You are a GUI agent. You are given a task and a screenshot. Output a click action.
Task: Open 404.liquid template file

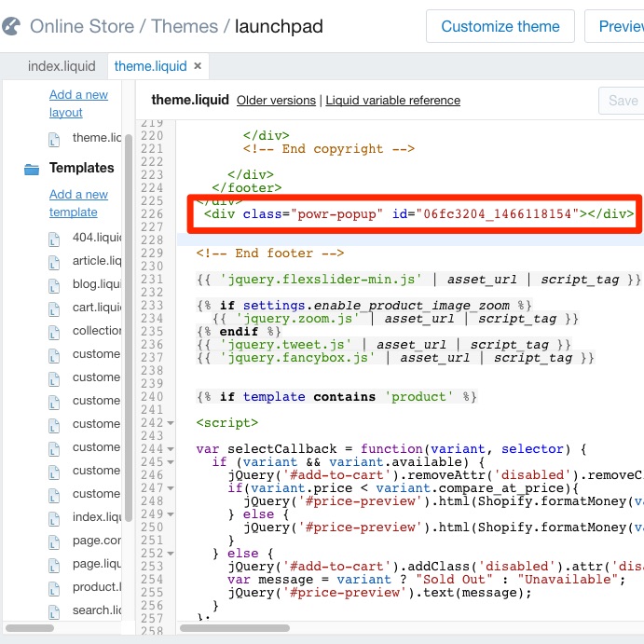(x=97, y=238)
